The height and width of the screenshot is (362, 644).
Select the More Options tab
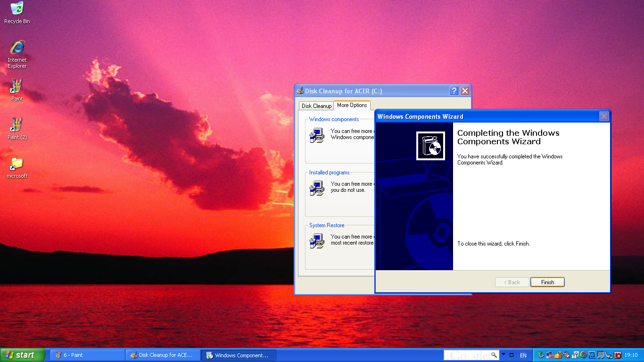(x=352, y=105)
